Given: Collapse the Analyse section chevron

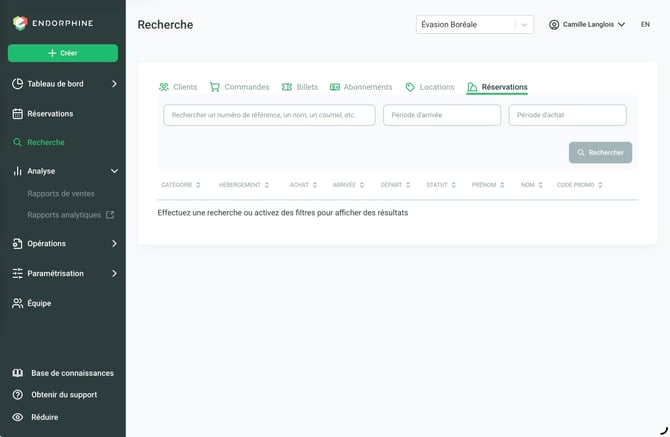Looking at the screenshot, I should (x=114, y=171).
